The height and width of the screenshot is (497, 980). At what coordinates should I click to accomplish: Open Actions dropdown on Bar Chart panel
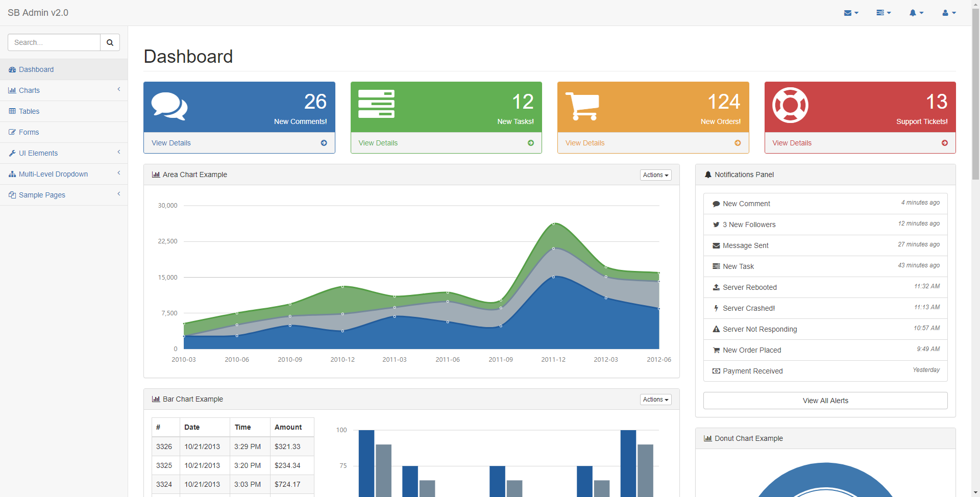tap(655, 400)
